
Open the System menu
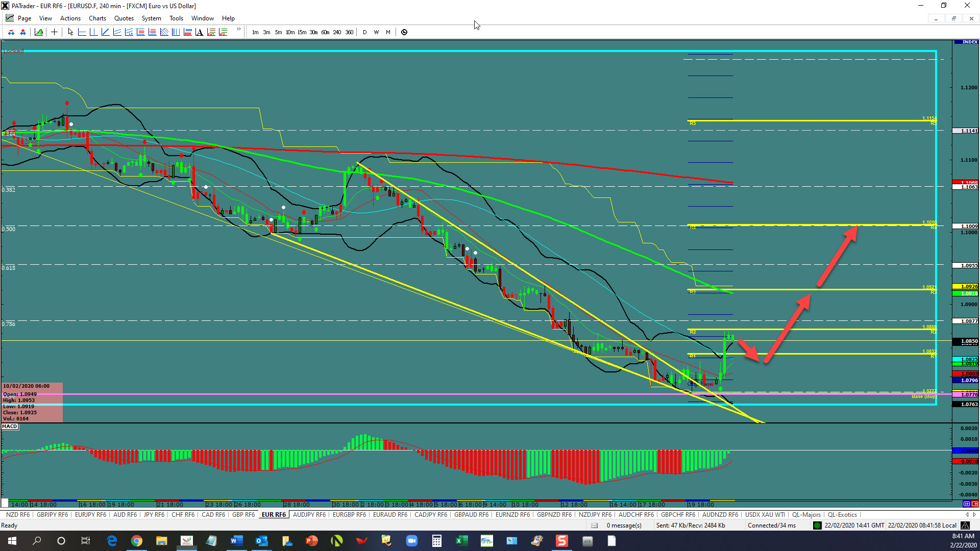[152, 18]
